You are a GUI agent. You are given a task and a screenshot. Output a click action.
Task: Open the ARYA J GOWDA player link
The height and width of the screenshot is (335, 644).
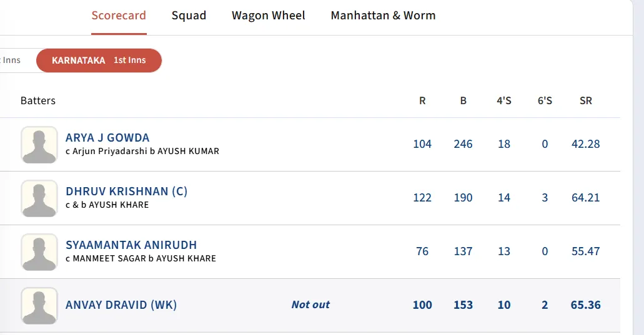[107, 138]
